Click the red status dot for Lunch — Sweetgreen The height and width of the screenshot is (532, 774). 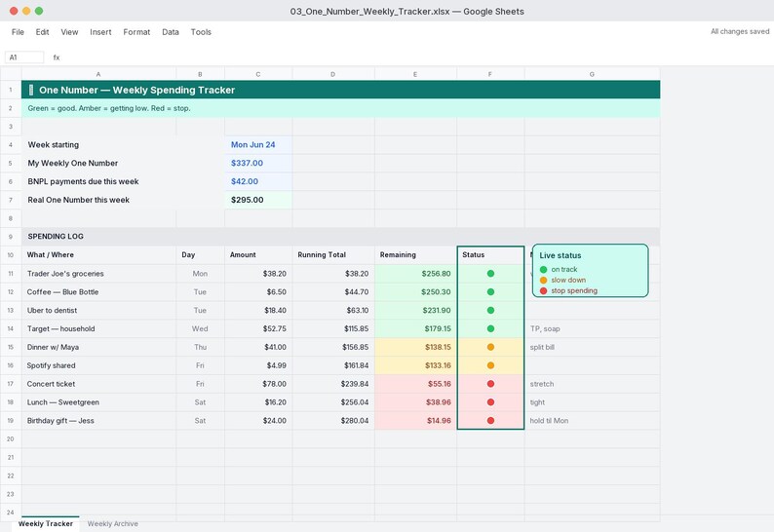tap(490, 402)
